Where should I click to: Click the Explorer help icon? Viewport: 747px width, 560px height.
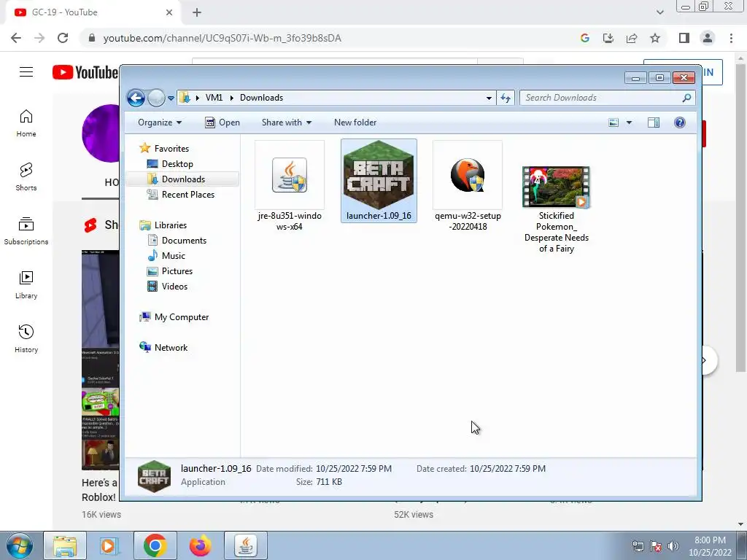(x=680, y=122)
